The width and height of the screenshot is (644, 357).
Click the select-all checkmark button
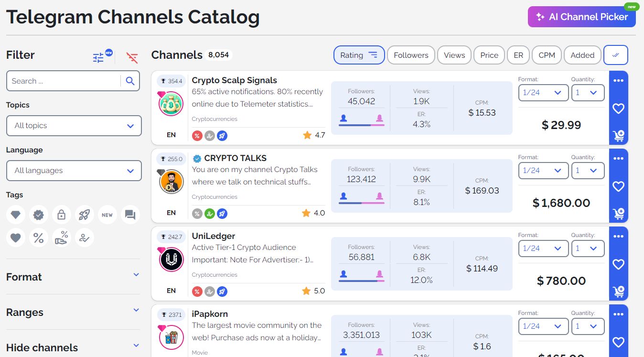[x=616, y=55]
